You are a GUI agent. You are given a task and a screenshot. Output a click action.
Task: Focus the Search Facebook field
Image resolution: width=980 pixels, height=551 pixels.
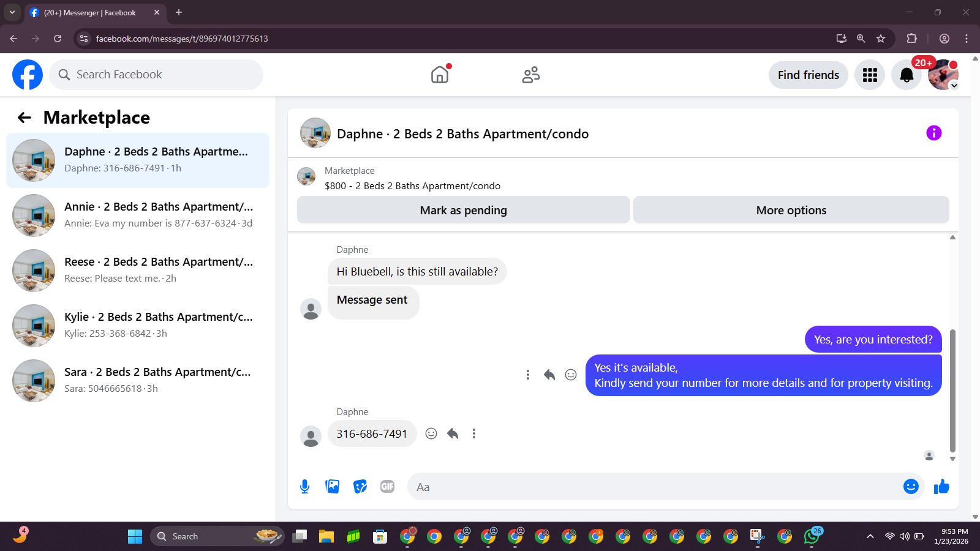pyautogui.click(x=156, y=75)
